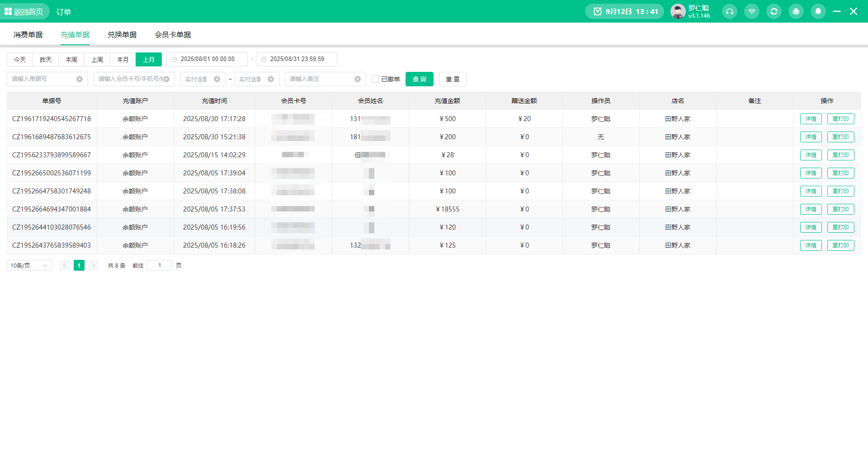Image resolution: width=868 pixels, height=470 pixels.
Task: Click the headset customer service icon
Action: pyautogui.click(x=729, y=11)
